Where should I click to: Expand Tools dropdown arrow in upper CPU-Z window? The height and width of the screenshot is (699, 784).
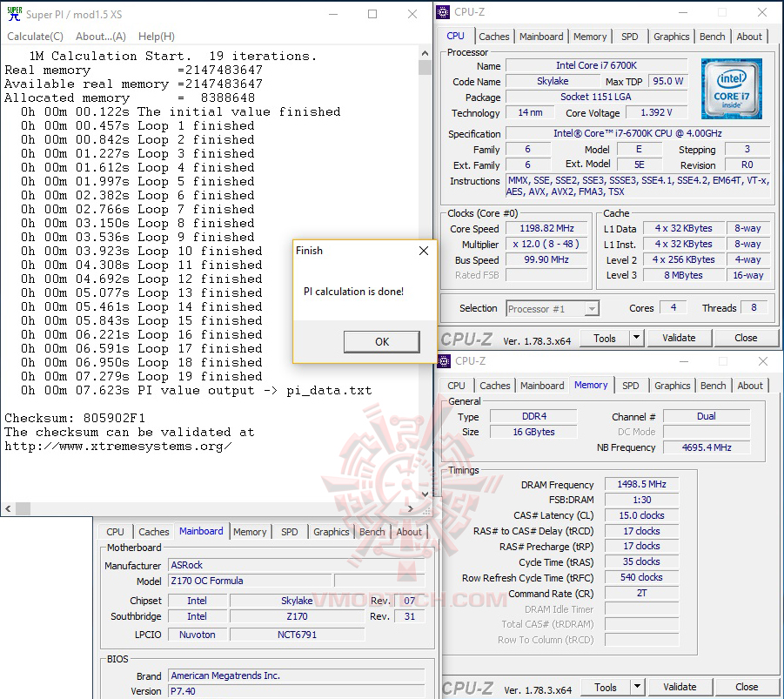(x=636, y=339)
